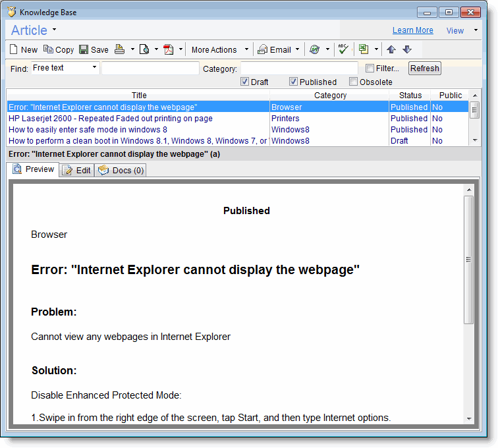Open the Find type Free text dropdown

click(94, 68)
